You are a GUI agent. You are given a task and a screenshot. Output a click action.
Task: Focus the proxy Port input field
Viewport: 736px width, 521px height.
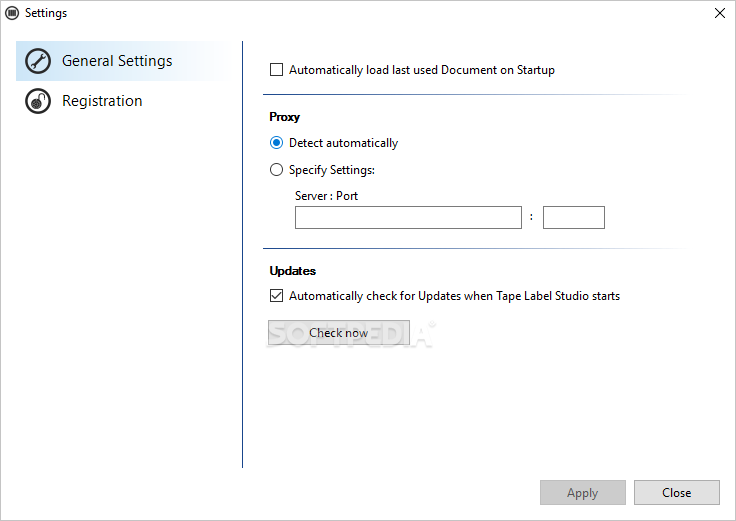pos(574,217)
